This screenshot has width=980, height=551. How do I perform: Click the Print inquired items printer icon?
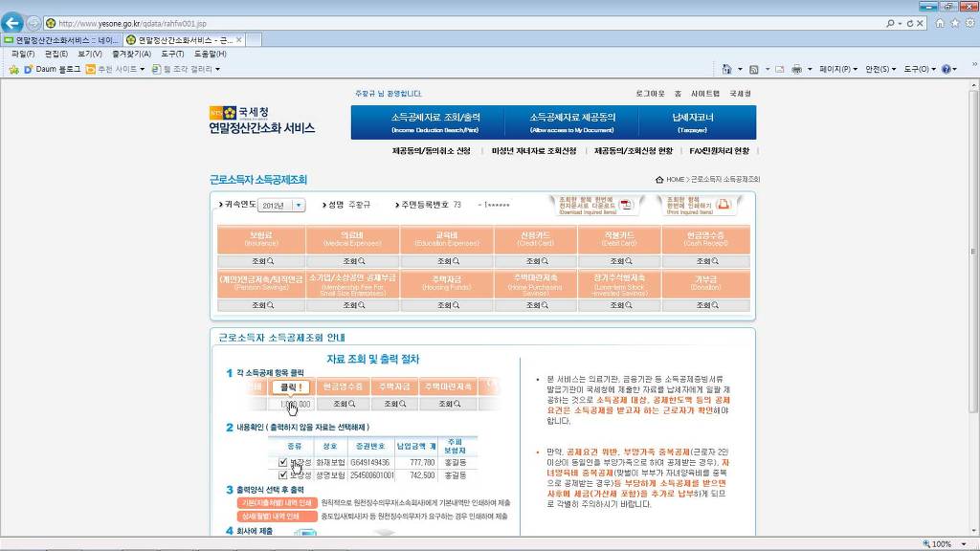(724, 205)
